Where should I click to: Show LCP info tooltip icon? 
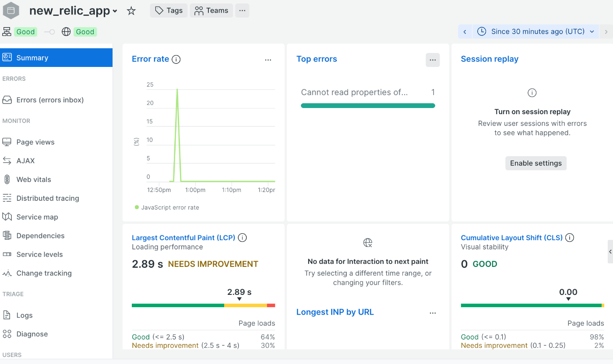pyautogui.click(x=242, y=238)
